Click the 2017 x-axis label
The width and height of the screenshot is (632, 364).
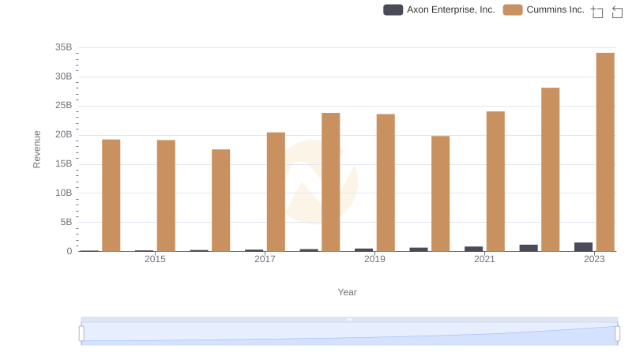[265, 259]
